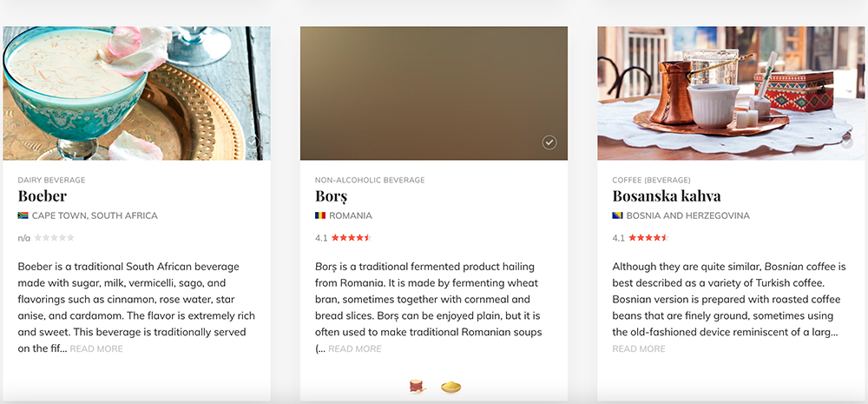
Task: Open the Bosnian coffee set photo
Action: [x=733, y=93]
